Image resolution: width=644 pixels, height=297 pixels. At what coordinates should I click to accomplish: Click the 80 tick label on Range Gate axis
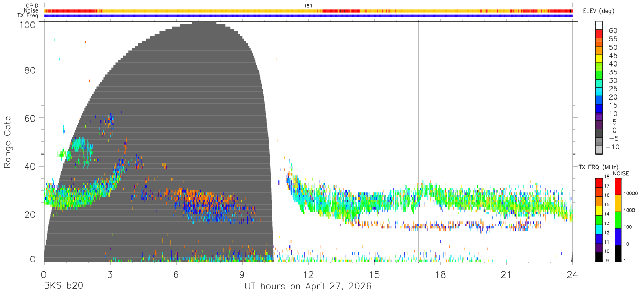pos(31,70)
